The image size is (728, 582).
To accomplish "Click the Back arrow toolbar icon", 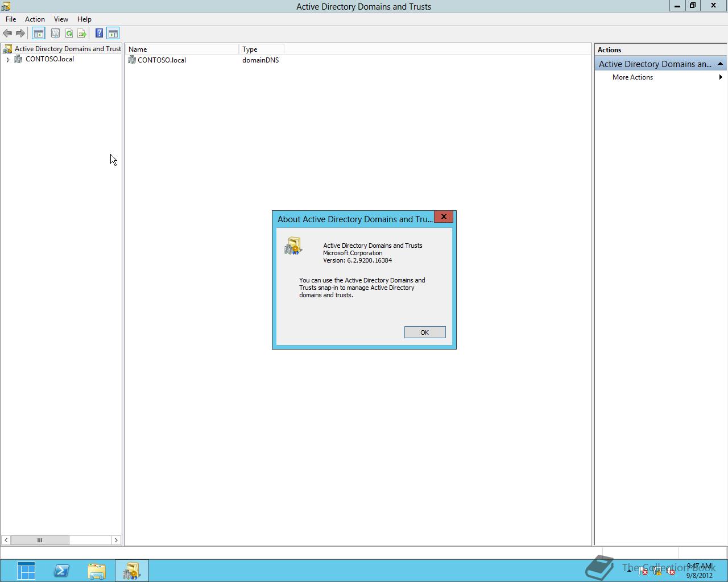I will click(x=7, y=34).
